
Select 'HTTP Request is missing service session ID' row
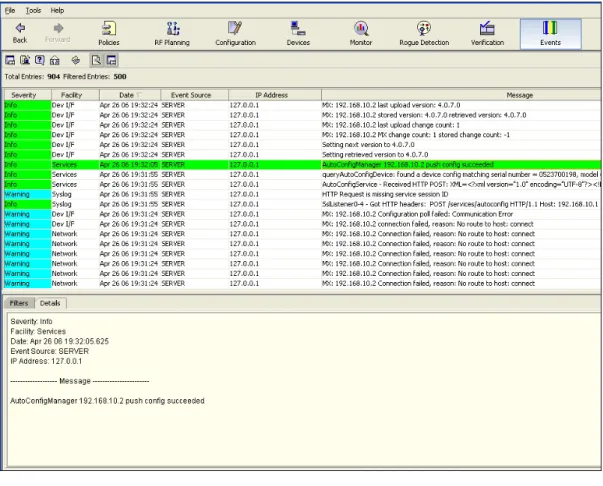coord(302,194)
